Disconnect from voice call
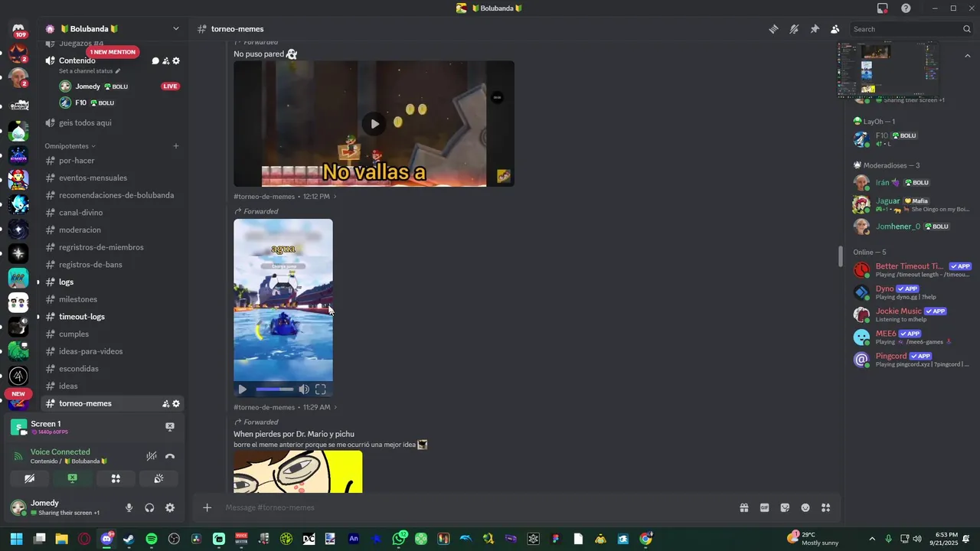 [x=170, y=456]
